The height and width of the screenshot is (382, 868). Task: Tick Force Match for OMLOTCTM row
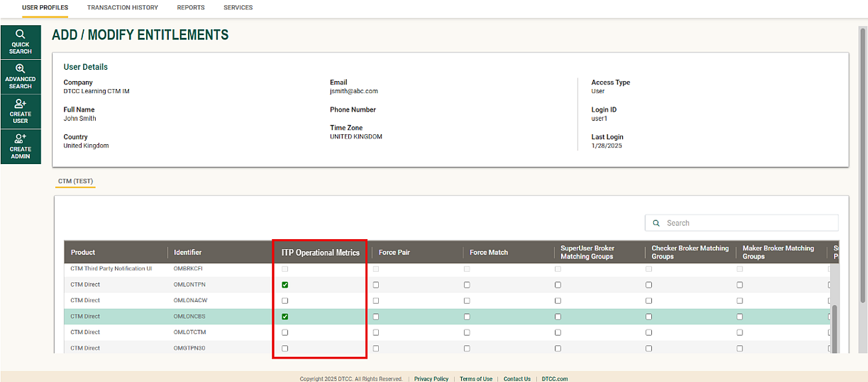pos(467,333)
